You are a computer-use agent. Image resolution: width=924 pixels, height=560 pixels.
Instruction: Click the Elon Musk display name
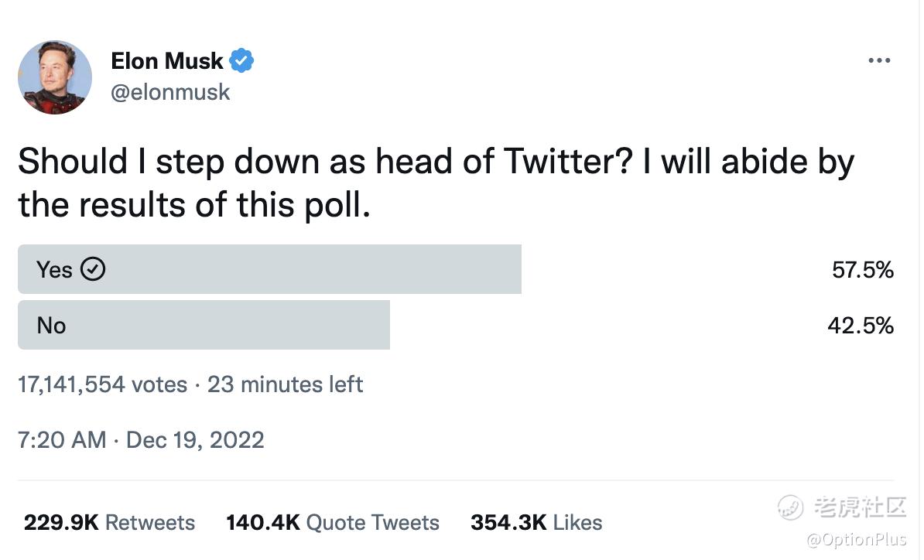pyautogui.click(x=167, y=61)
